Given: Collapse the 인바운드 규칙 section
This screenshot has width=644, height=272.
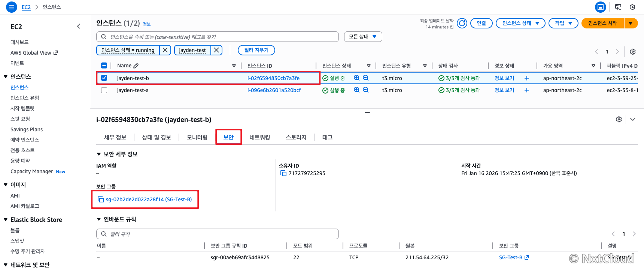Looking at the screenshot, I should pos(99,219).
